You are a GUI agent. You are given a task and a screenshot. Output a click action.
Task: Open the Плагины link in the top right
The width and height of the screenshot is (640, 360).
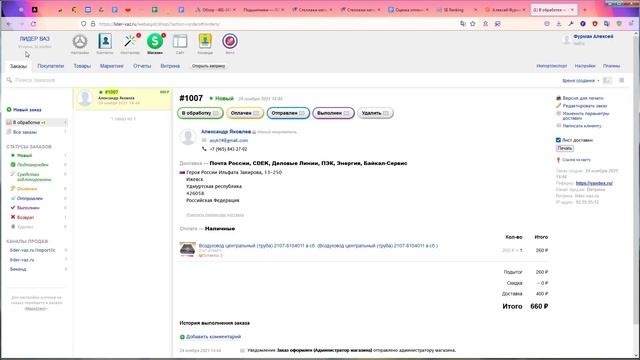point(611,66)
